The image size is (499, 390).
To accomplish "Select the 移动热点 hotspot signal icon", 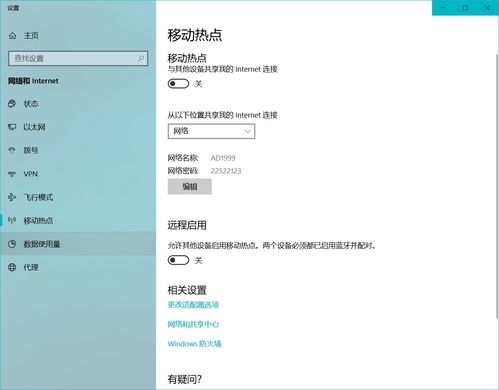I will tap(12, 220).
